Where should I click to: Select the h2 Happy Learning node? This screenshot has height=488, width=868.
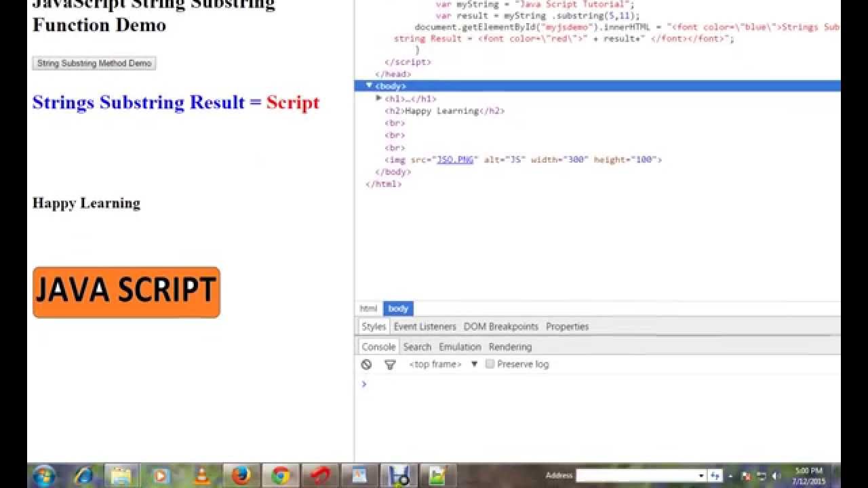click(x=445, y=110)
